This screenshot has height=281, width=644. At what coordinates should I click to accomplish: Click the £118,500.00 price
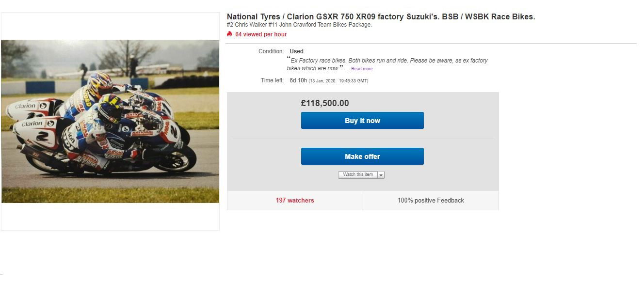coord(325,103)
